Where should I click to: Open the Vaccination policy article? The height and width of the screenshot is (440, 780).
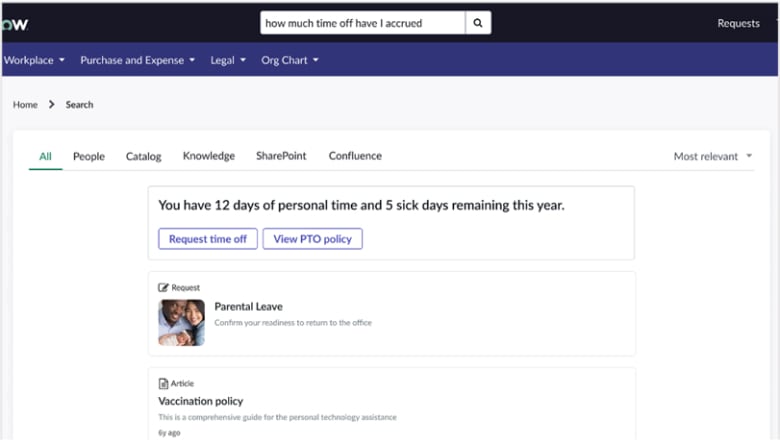(200, 401)
